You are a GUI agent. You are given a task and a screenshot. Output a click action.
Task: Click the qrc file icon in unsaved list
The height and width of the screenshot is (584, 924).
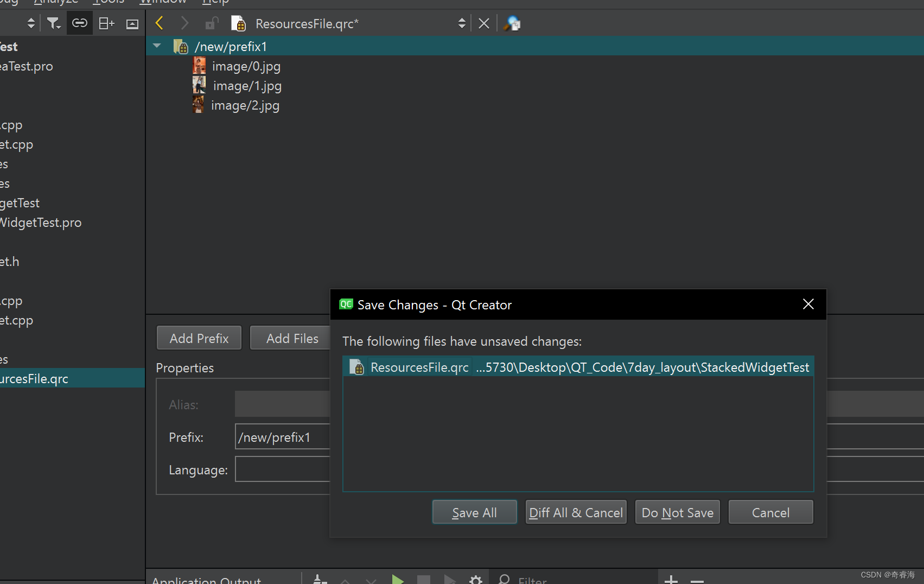coord(357,367)
